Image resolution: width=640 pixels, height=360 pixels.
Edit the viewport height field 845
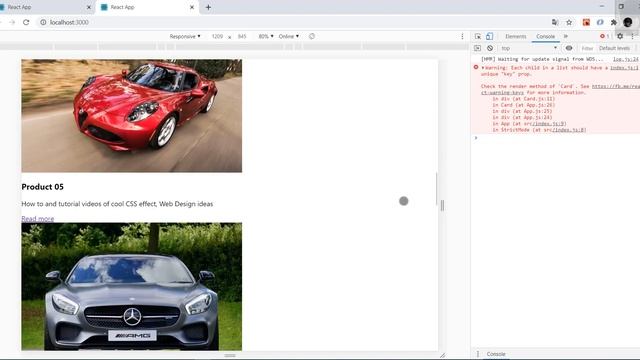pyautogui.click(x=242, y=36)
